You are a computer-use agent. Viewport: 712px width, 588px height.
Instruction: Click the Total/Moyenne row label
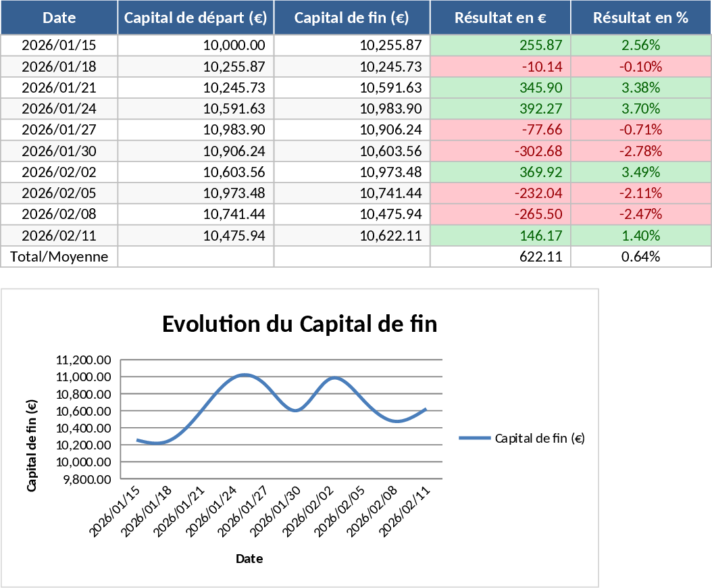coord(59,257)
